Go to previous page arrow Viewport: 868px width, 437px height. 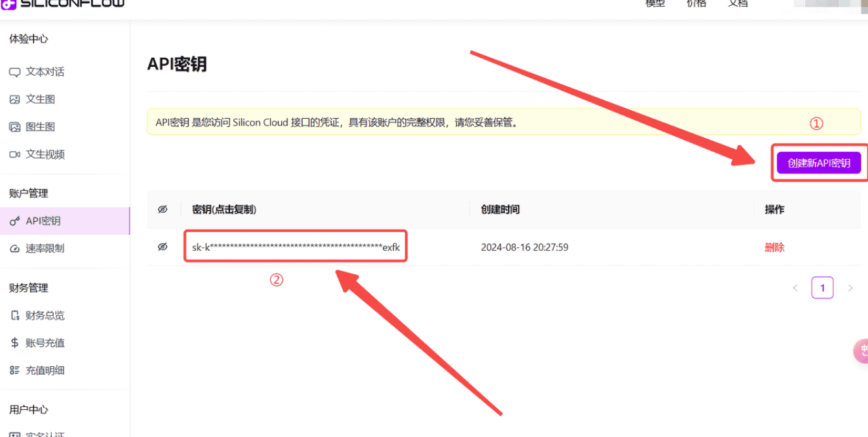(x=795, y=288)
